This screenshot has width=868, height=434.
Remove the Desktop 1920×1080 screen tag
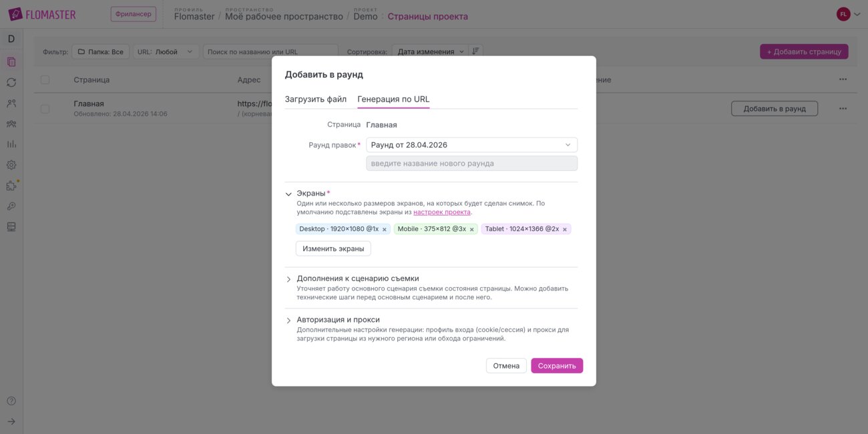tap(384, 230)
